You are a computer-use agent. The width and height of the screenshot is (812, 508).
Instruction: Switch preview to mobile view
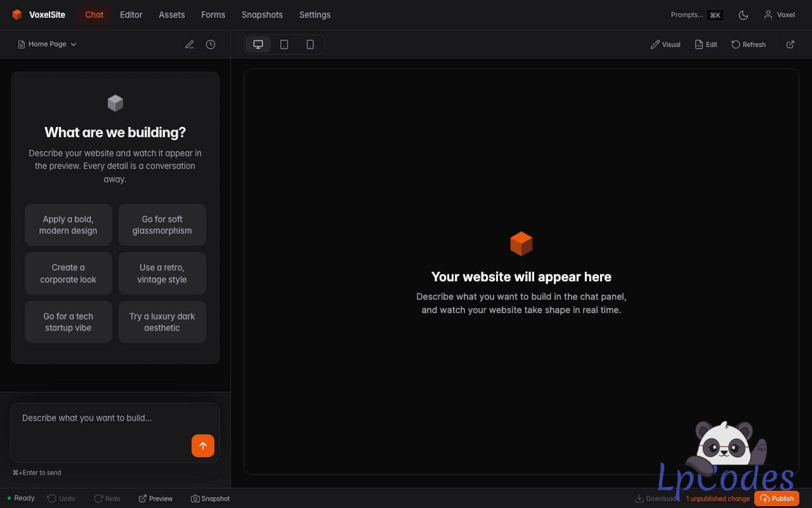310,44
